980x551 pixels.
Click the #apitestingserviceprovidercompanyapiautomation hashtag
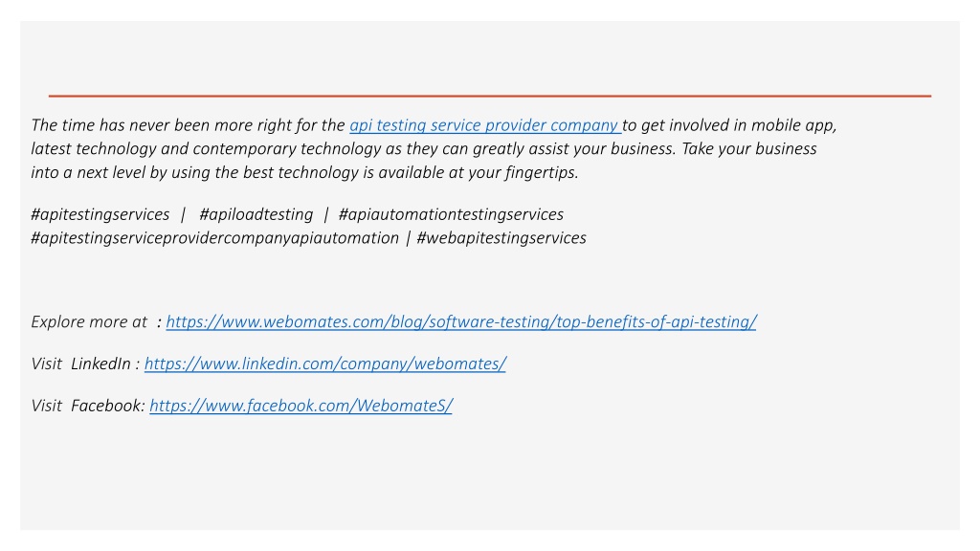(x=215, y=238)
